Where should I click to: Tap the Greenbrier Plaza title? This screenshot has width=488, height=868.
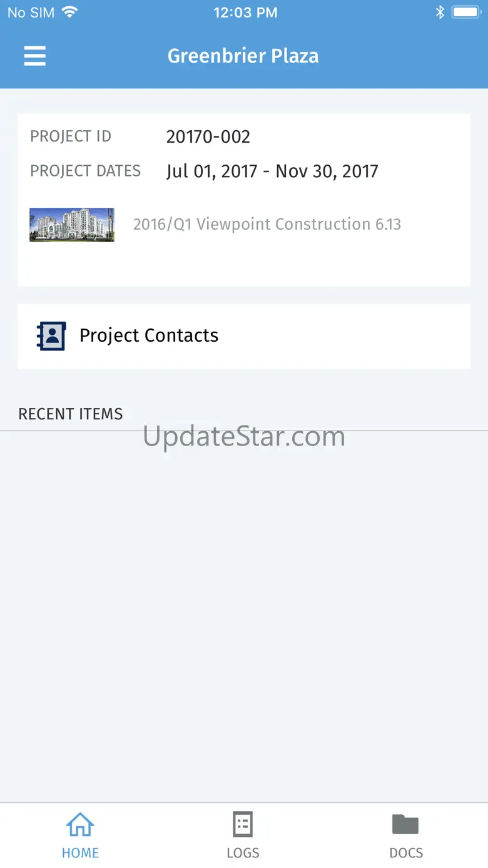coord(243,56)
